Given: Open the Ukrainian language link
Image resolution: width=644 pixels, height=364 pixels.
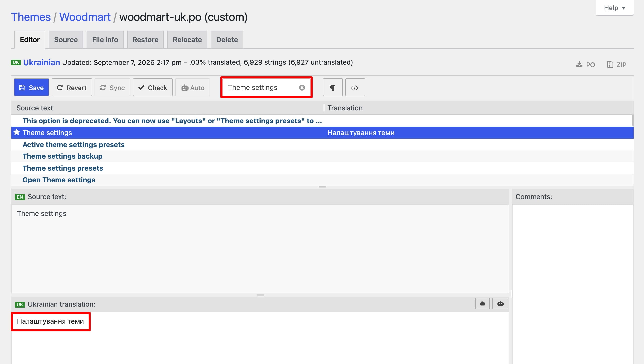Looking at the screenshot, I should (x=42, y=62).
